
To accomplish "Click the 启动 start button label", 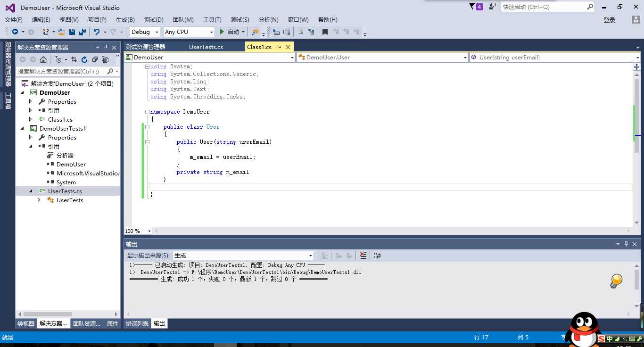I will pyautogui.click(x=233, y=32).
